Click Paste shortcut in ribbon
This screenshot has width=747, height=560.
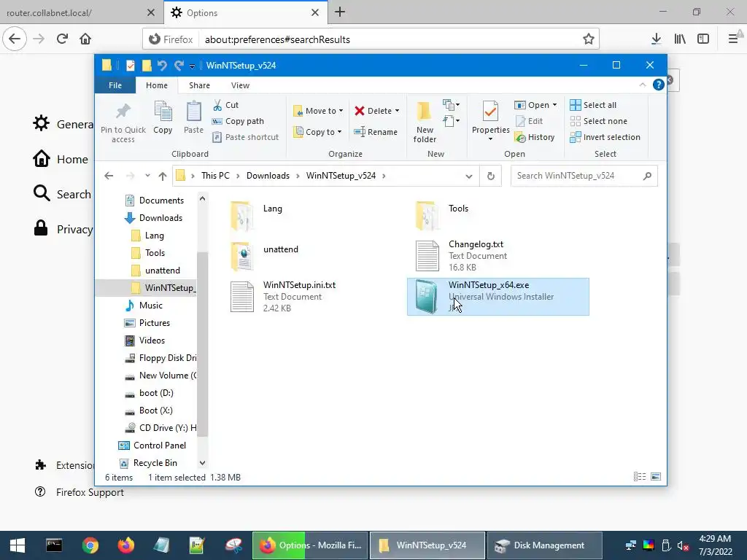tap(245, 137)
